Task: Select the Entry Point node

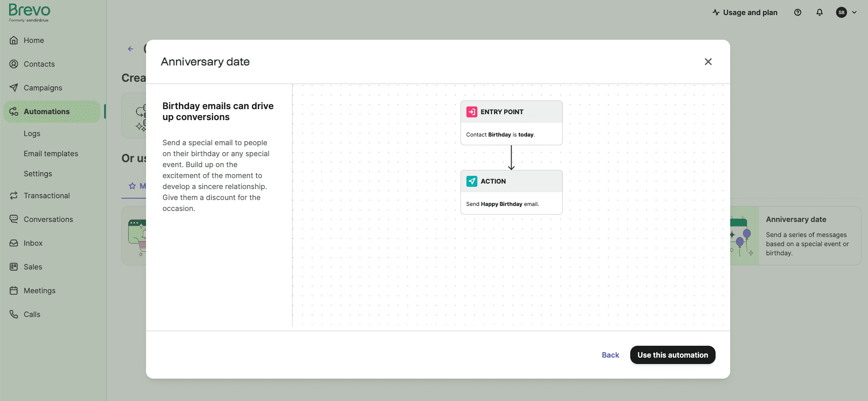Action: coord(511,123)
